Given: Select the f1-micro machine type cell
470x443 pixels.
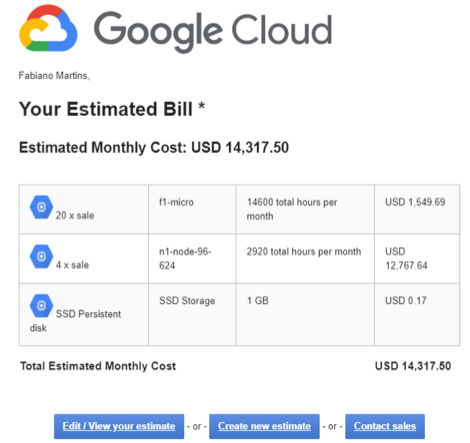Looking at the screenshot, I should [192, 209].
